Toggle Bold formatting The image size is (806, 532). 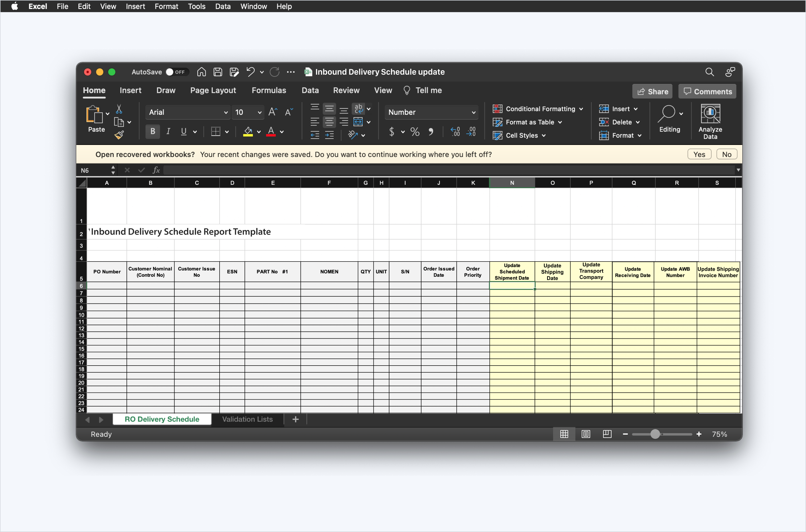pos(153,132)
